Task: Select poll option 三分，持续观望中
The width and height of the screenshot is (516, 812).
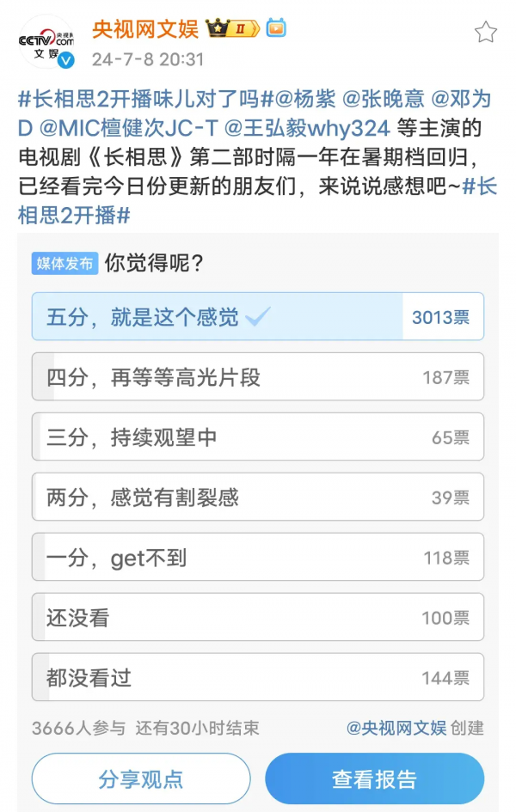Action: click(x=257, y=437)
